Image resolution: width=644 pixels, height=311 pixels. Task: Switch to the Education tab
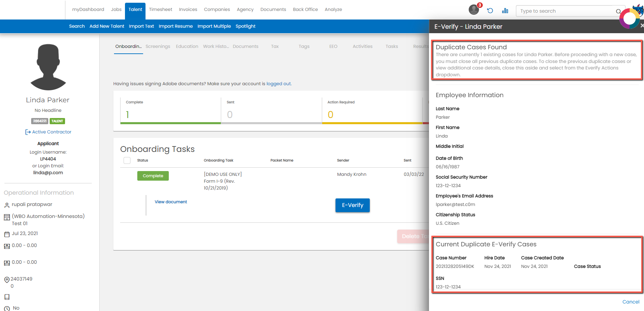pos(187,47)
